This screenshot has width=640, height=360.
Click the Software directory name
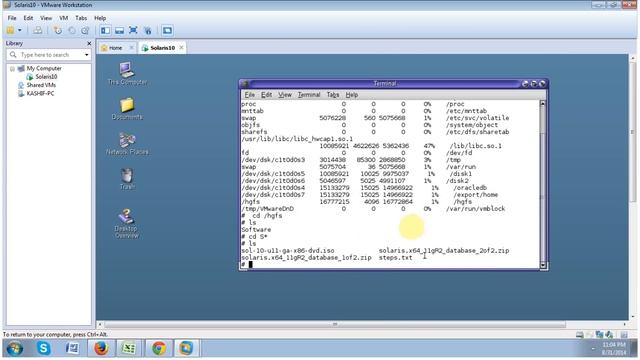(256, 230)
